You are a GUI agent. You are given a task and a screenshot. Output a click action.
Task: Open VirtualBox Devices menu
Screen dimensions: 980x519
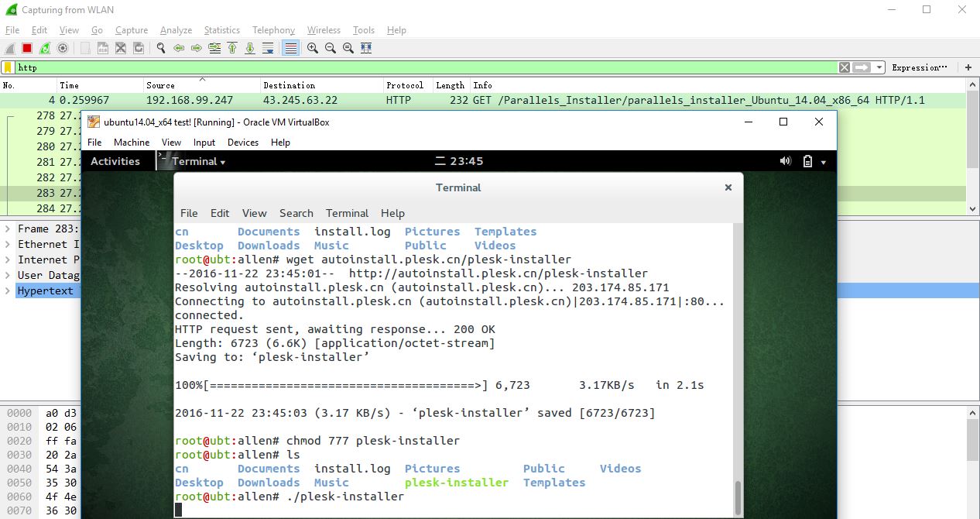[x=243, y=143]
